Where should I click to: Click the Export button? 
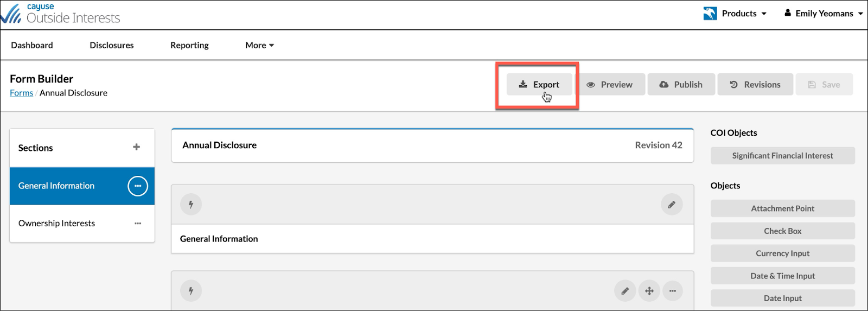539,85
